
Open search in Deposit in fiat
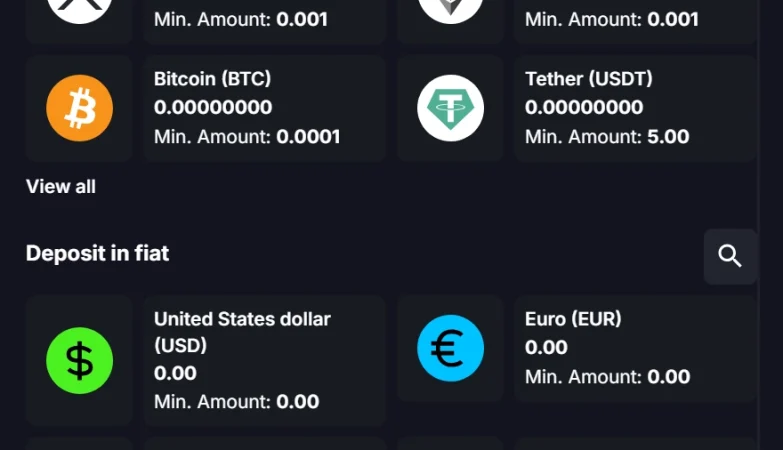tap(730, 256)
